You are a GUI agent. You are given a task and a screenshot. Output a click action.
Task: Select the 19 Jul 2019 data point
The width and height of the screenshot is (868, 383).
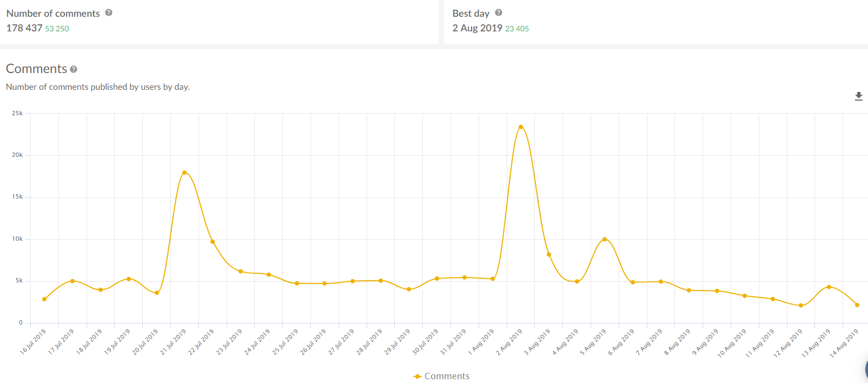pyautogui.click(x=128, y=279)
